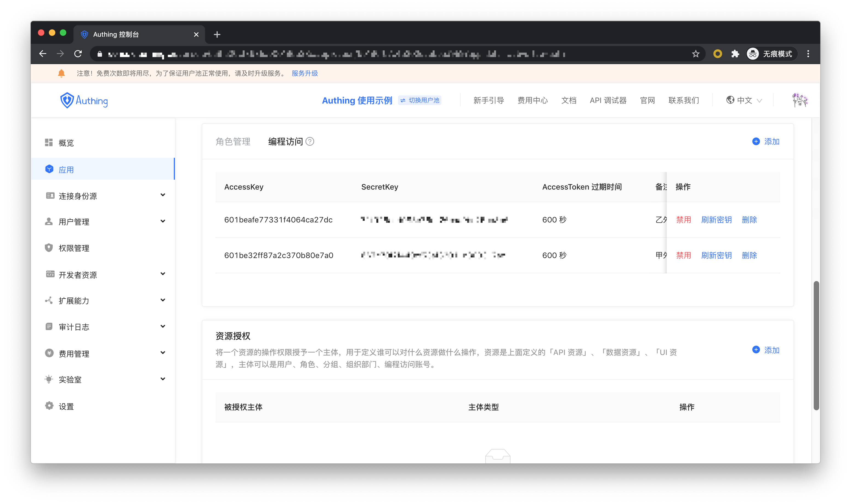Click the help question mark beside 编程访问
The image size is (851, 504).
[x=310, y=141]
